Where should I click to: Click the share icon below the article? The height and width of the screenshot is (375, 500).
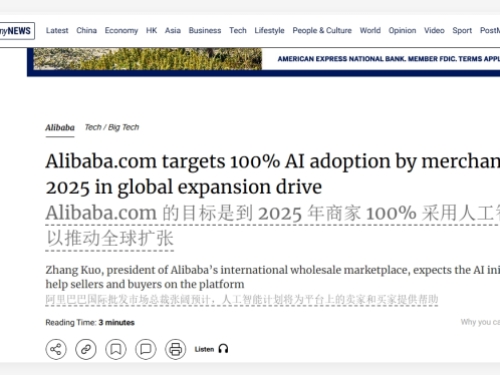coord(56,349)
